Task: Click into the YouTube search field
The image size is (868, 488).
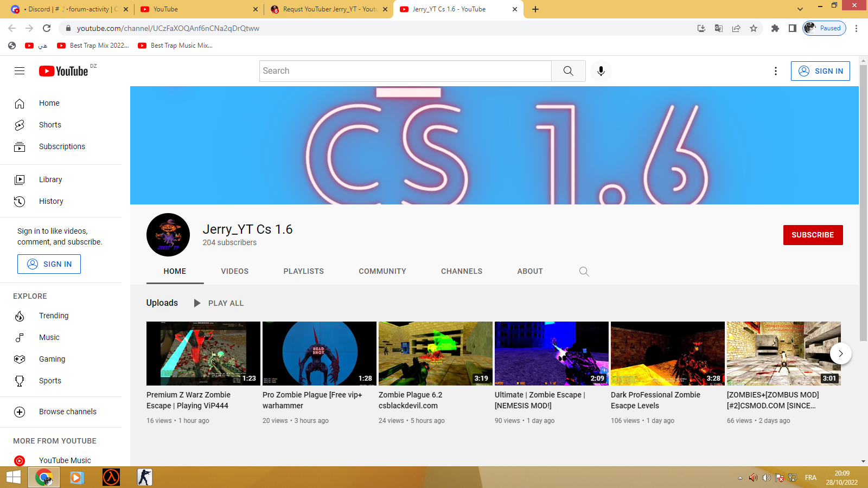Action: click(405, 71)
